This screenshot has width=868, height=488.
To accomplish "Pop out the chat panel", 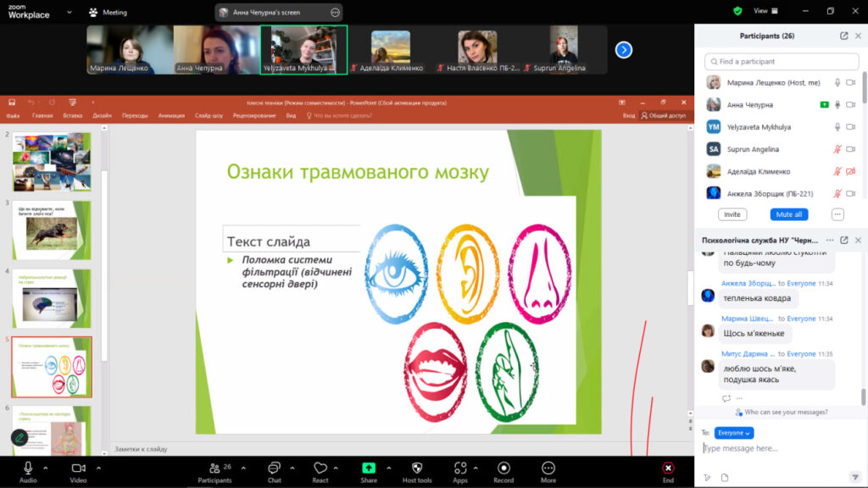I will 843,240.
